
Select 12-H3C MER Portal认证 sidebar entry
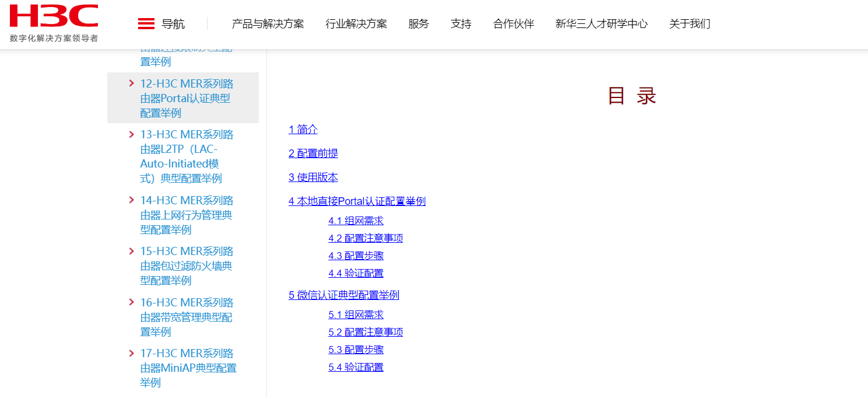pos(187,98)
